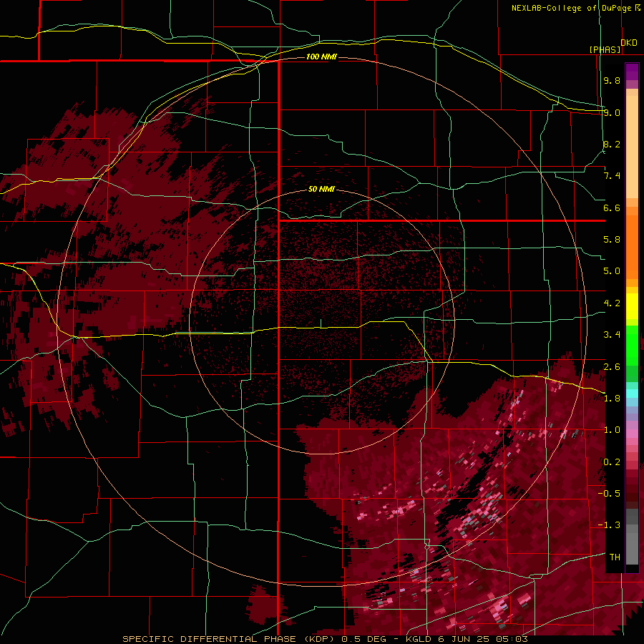The height and width of the screenshot is (644, 644).
Task: Click the DKD product code label
Action: tap(629, 43)
